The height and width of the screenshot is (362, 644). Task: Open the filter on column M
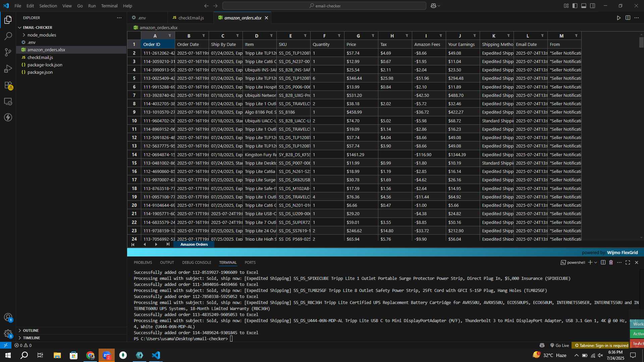tap(576, 36)
